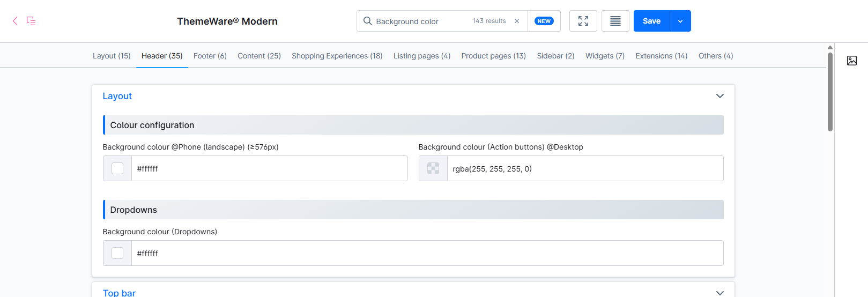Open the Footer (6) tab
Screen dimensions: 868x297
tap(210, 56)
